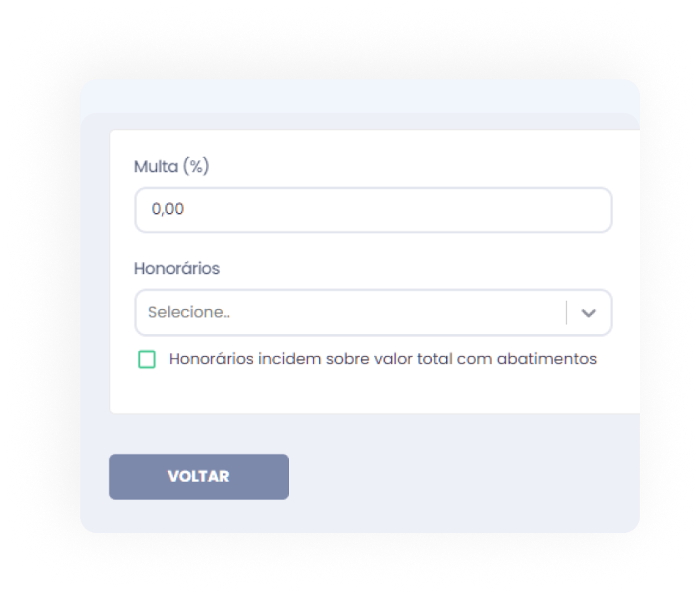The height and width of the screenshot is (594, 700).
Task: Enable Honorários incidem sobre valor total option
Action: (147, 360)
